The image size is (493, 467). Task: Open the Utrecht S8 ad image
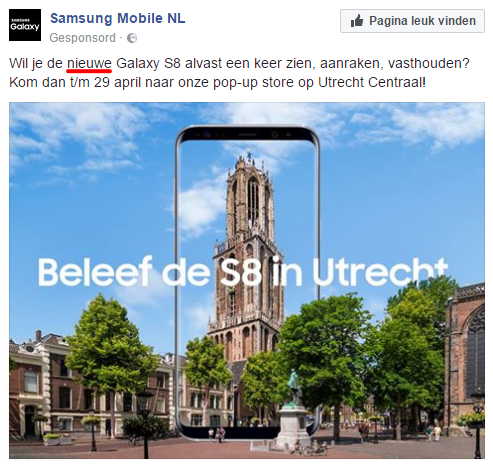247,280
